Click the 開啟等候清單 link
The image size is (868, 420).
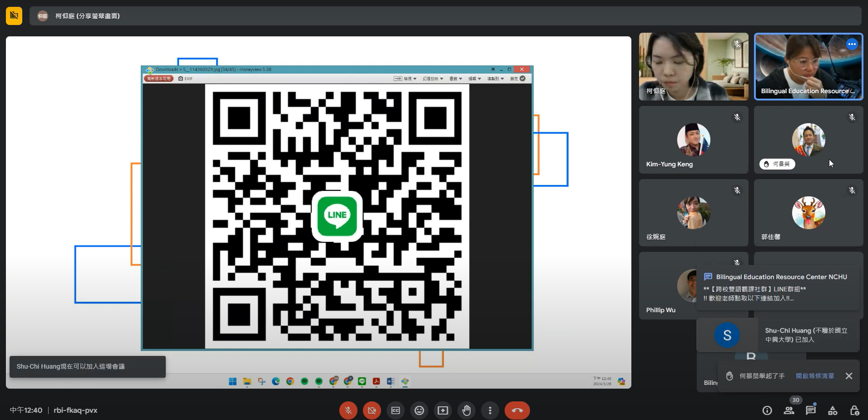coord(815,376)
